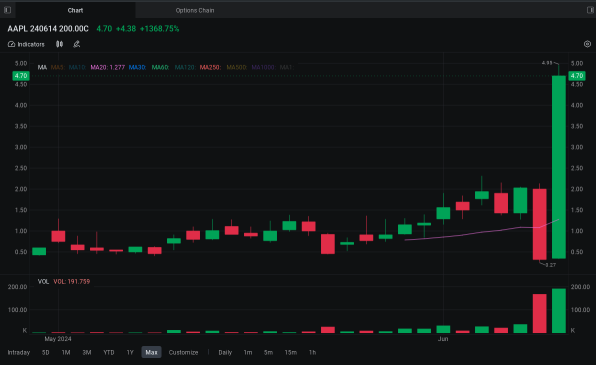
Task: Choose the 15m interval
Action: (291, 352)
